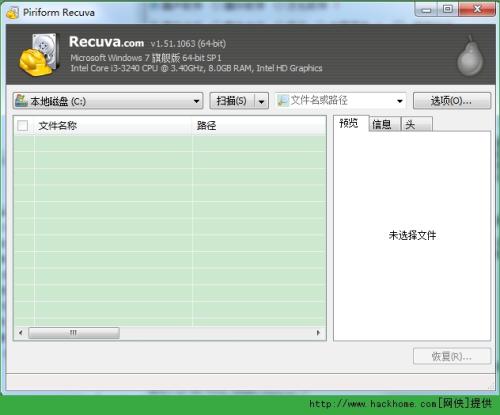Close the Piriform Recuva window
500x415 pixels.
(x=477, y=10)
